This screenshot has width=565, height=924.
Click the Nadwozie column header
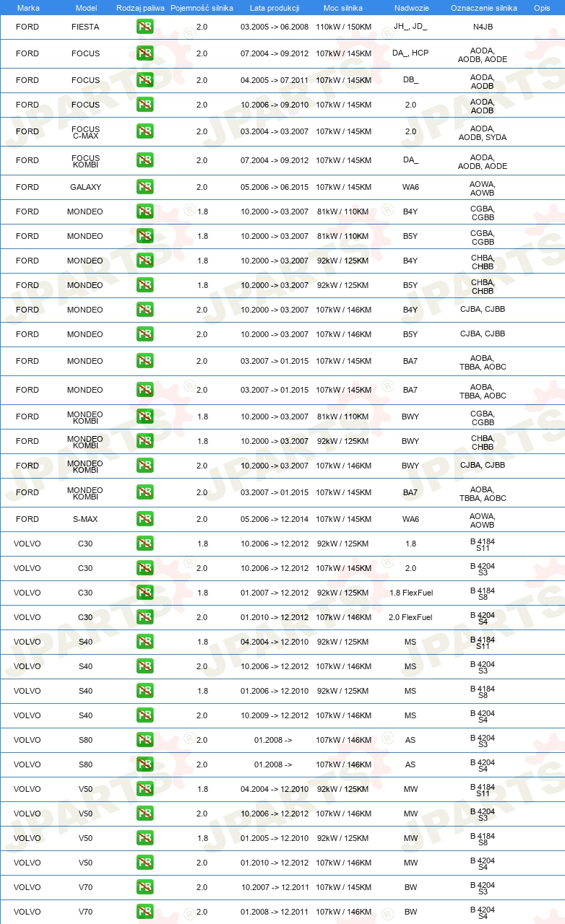(x=410, y=8)
